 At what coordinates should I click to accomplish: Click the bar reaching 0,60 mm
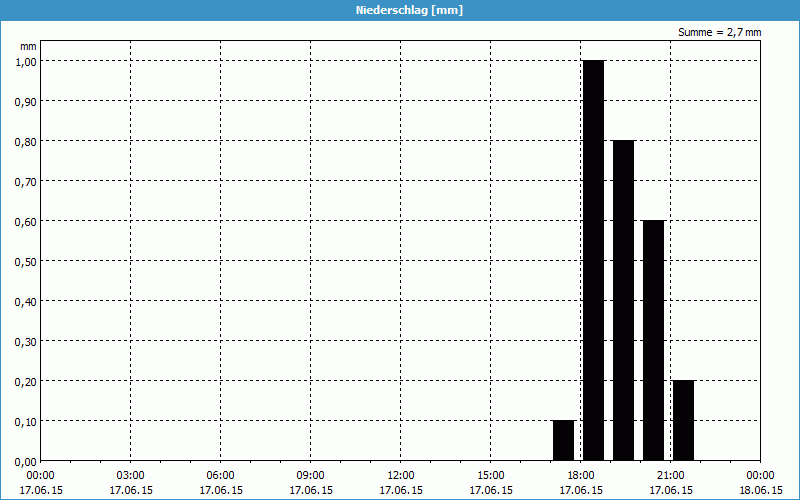tap(653, 340)
